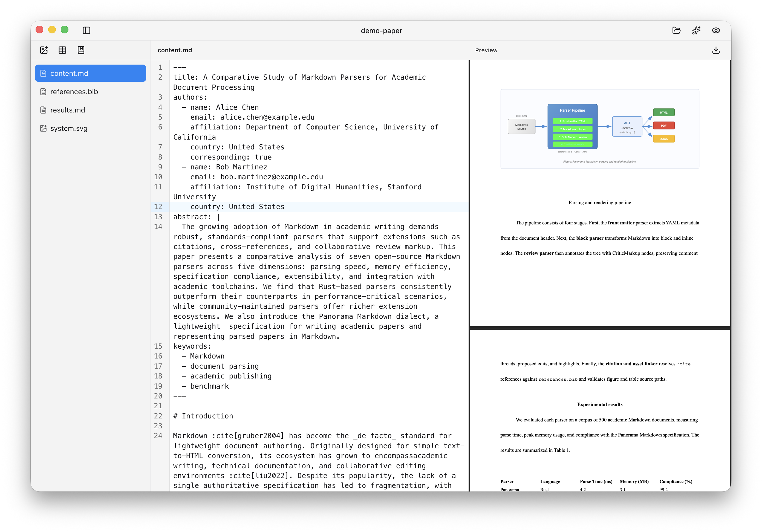Viewport: 762px width, 532px height.
Task: Click "- benchmark" keyword line
Action: pos(205,386)
